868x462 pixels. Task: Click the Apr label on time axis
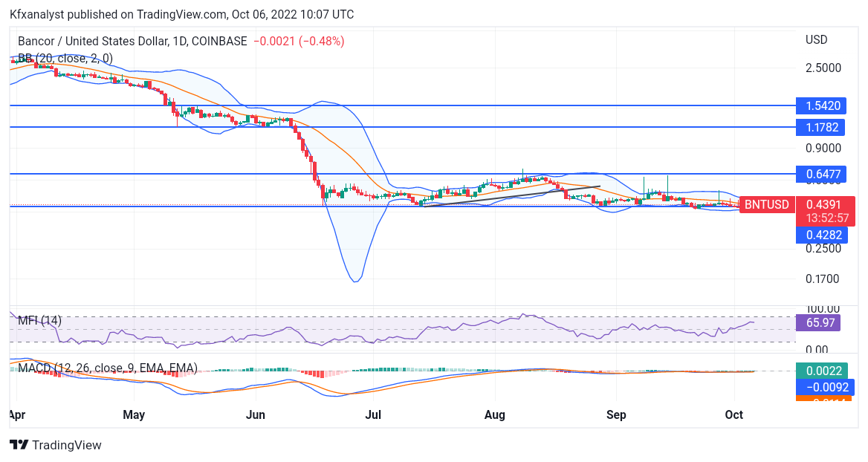[x=17, y=414]
